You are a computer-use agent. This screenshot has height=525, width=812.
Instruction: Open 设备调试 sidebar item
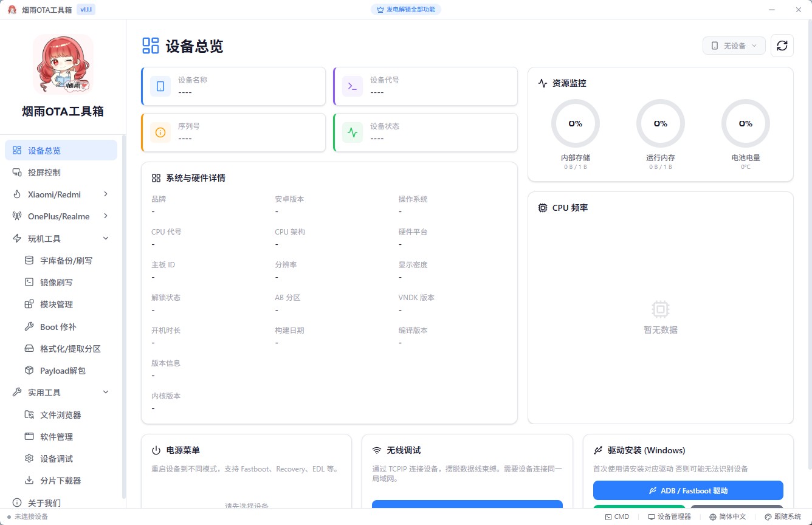[x=67, y=459]
